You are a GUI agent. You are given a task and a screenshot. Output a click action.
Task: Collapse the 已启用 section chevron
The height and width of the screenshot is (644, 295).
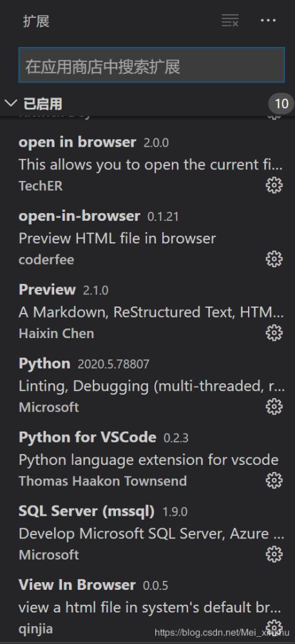(11, 103)
